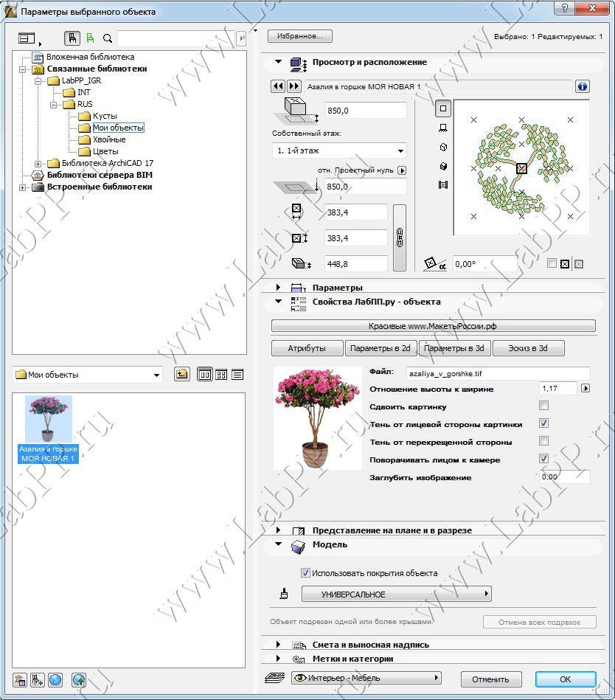Click the Избранное... button
The image size is (615, 700).
click(x=300, y=36)
